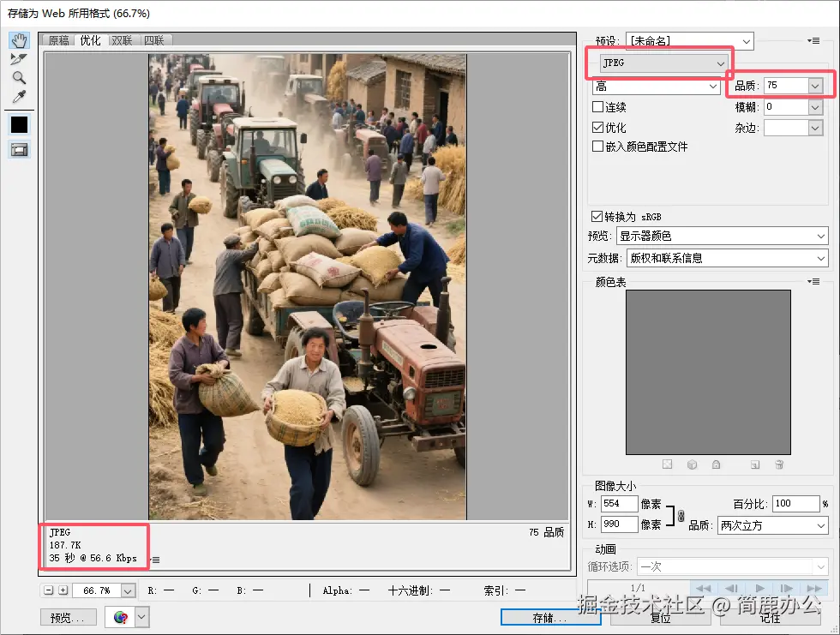Click the image width W field
This screenshot has width=840, height=635.
pyautogui.click(x=619, y=504)
